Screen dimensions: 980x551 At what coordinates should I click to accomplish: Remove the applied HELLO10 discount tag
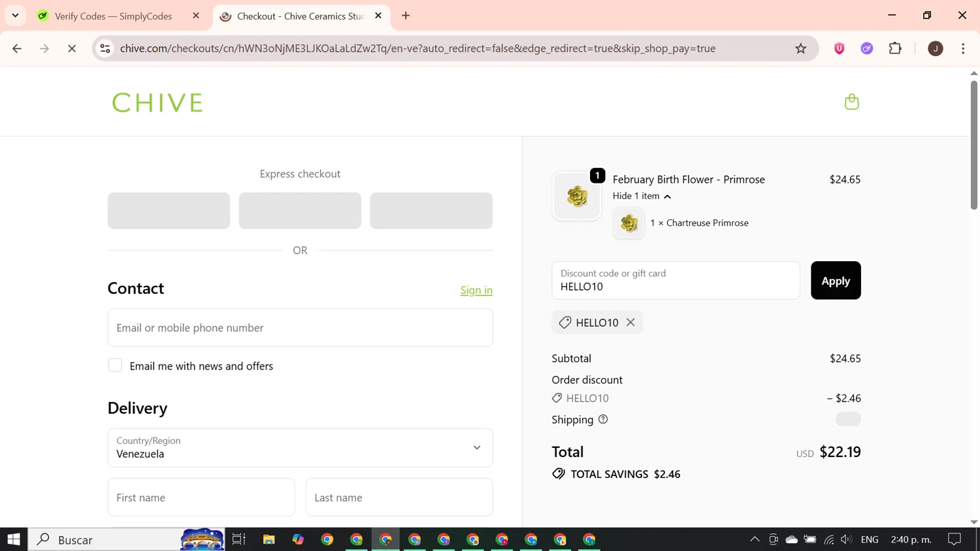(x=630, y=323)
